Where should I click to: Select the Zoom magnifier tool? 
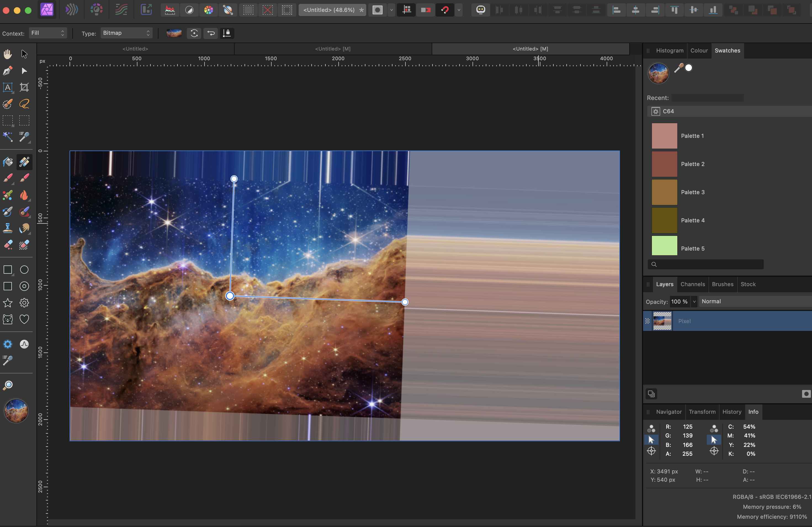(7, 385)
